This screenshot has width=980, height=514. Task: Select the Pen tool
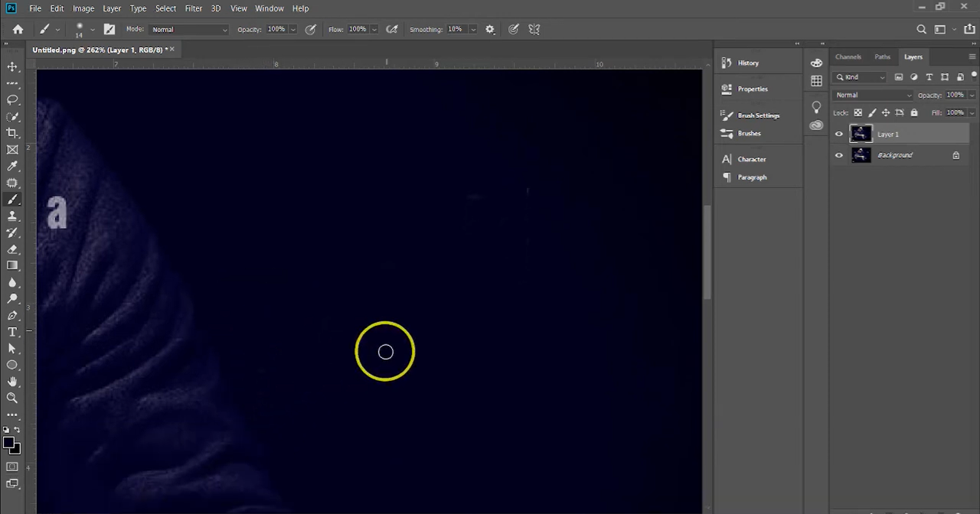pos(12,315)
